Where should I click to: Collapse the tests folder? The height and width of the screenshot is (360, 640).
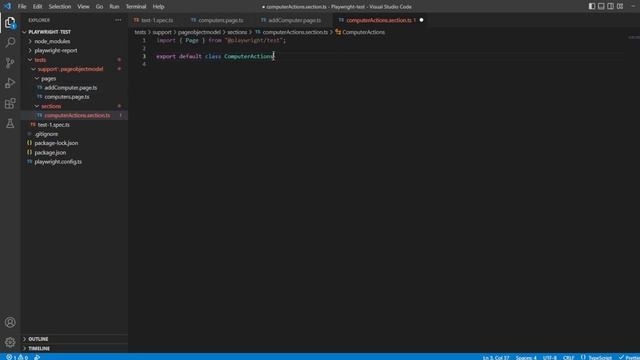coord(40,60)
